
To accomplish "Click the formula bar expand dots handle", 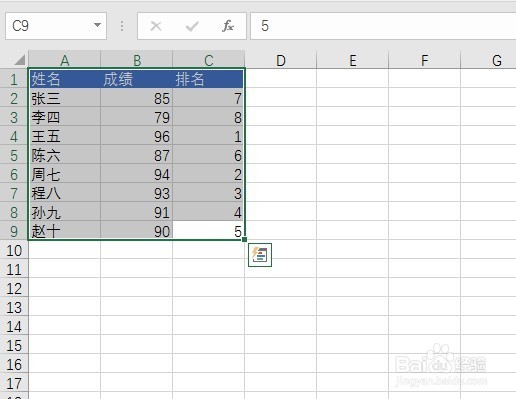I will click(x=122, y=26).
